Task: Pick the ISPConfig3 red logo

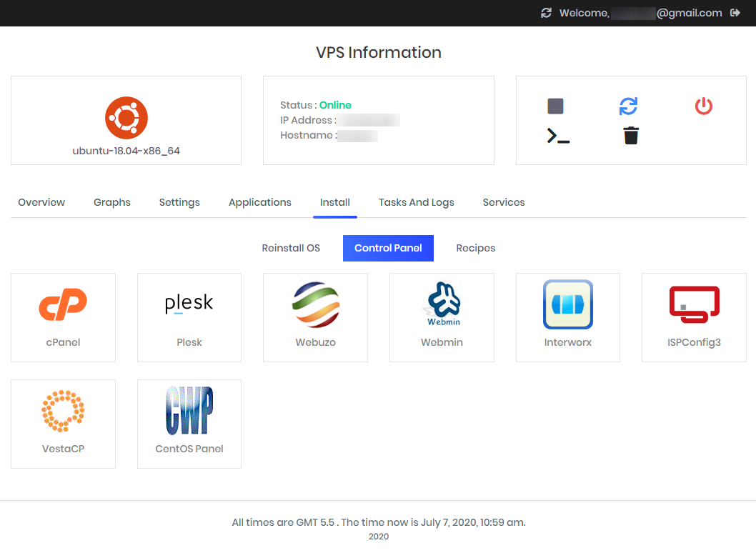Action: point(695,304)
